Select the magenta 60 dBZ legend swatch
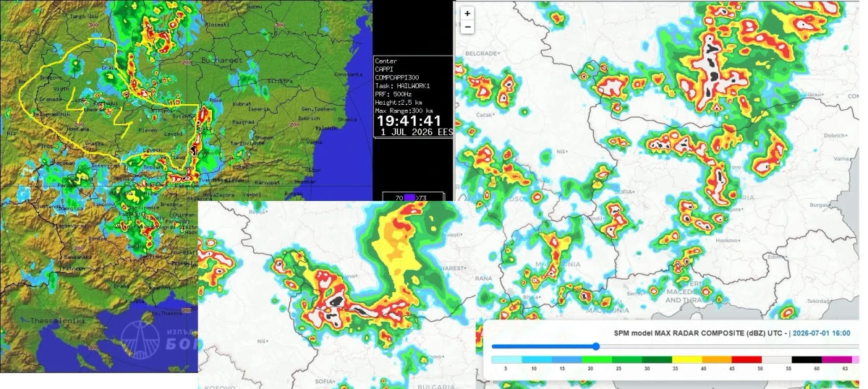The width and height of the screenshot is (868, 389). 836,359
